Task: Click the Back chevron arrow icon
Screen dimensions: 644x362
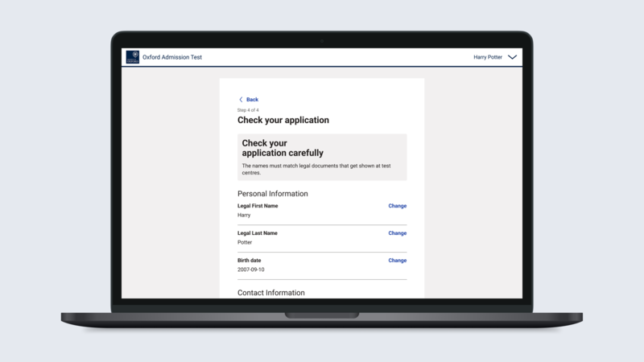Action: (241, 100)
